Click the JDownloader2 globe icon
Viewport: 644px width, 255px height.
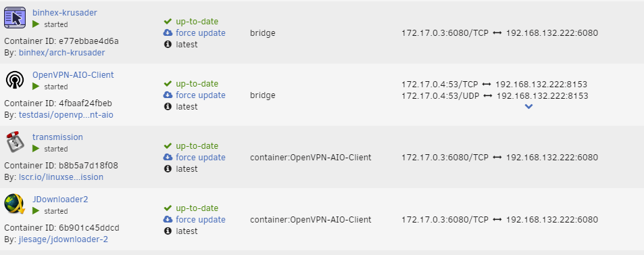[15, 204]
